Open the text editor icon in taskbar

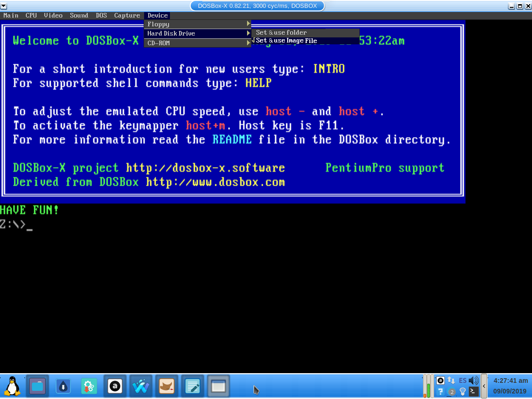pos(193,386)
